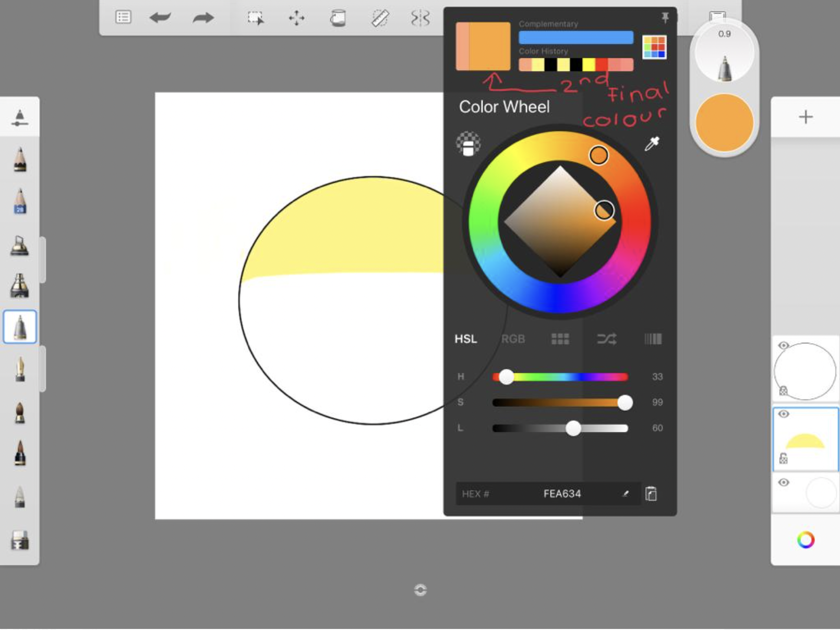Pick the current orange color swatch
The height and width of the screenshot is (630, 840).
[489, 46]
